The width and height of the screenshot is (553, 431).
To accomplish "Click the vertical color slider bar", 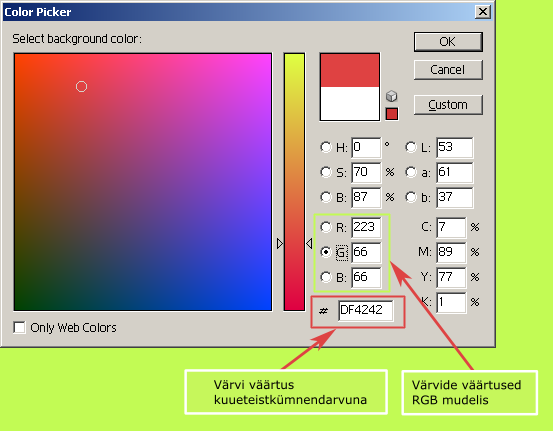I will pyautogui.click(x=294, y=182).
